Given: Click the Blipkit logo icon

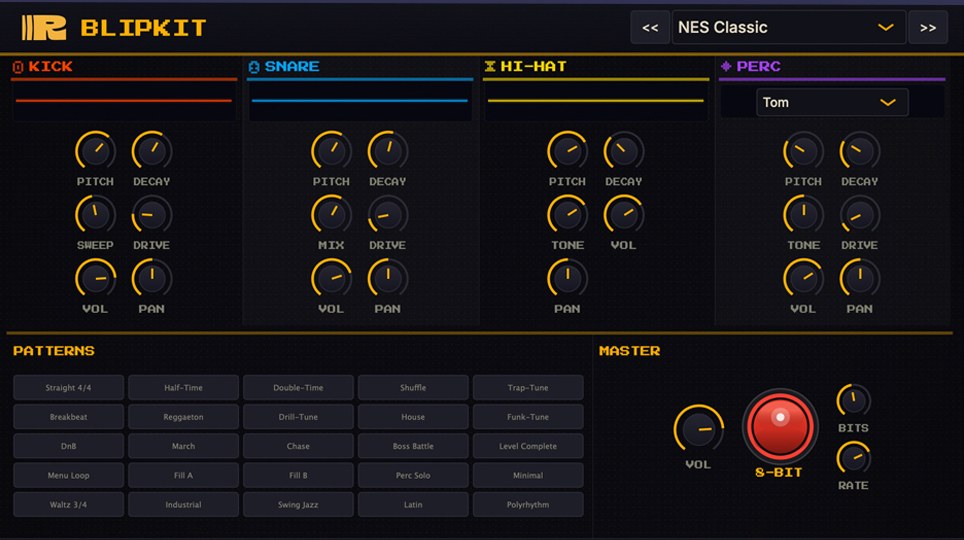Looking at the screenshot, I should 44,28.
